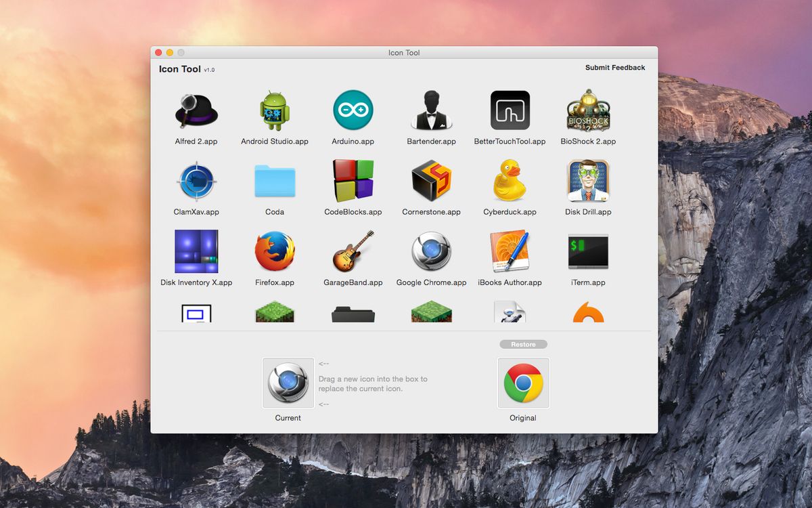812x508 pixels.
Task: Select the ClamXav.app icon
Action: (196, 181)
